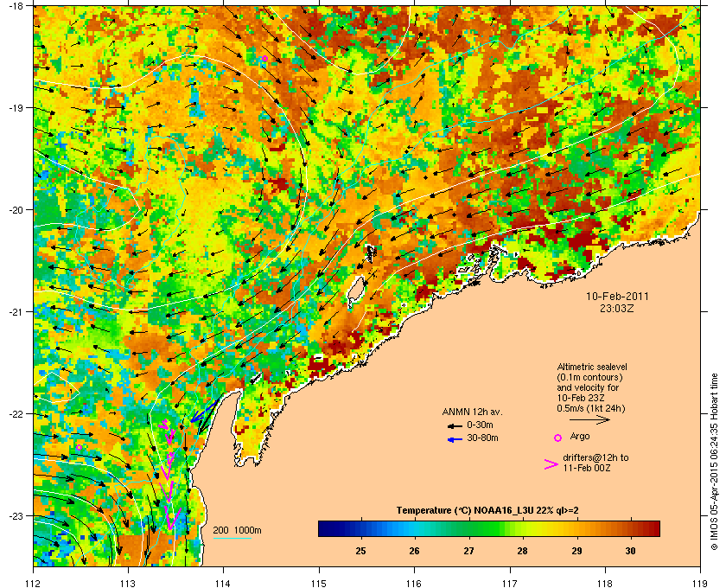726x588 pixels.
Task: Click the Temperature NOAA16_L3U colorbar title
Action: [487, 511]
